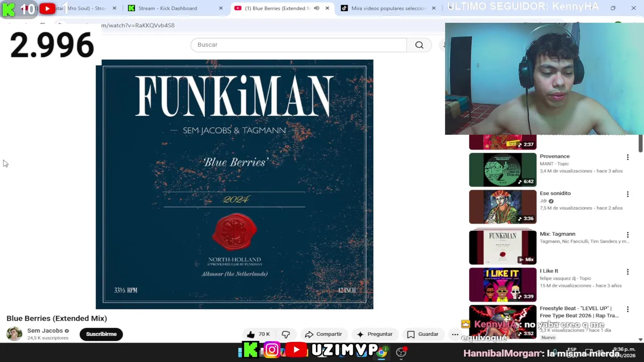Open the Mix: Tagmann playlist title
This screenshot has width=644, height=362.
pos(557,234)
